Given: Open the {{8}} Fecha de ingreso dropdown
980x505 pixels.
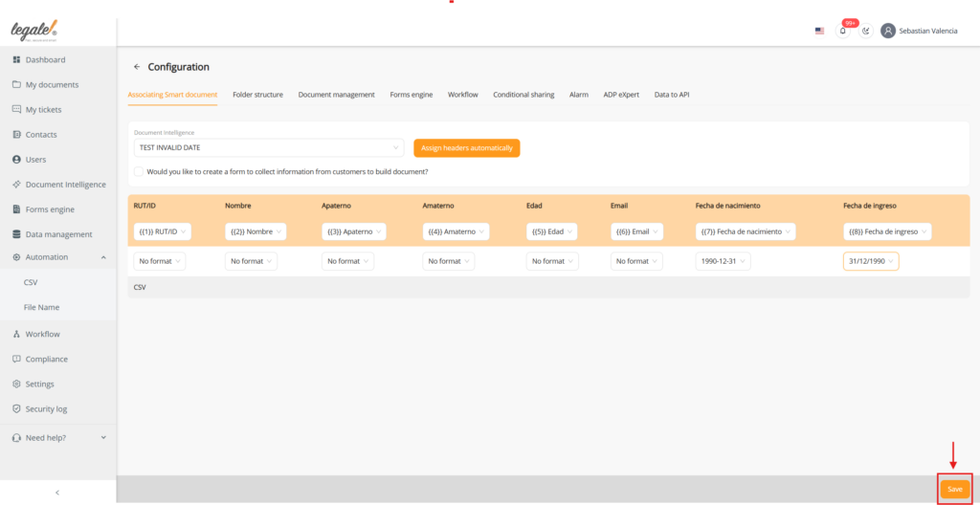Looking at the screenshot, I should click(887, 231).
